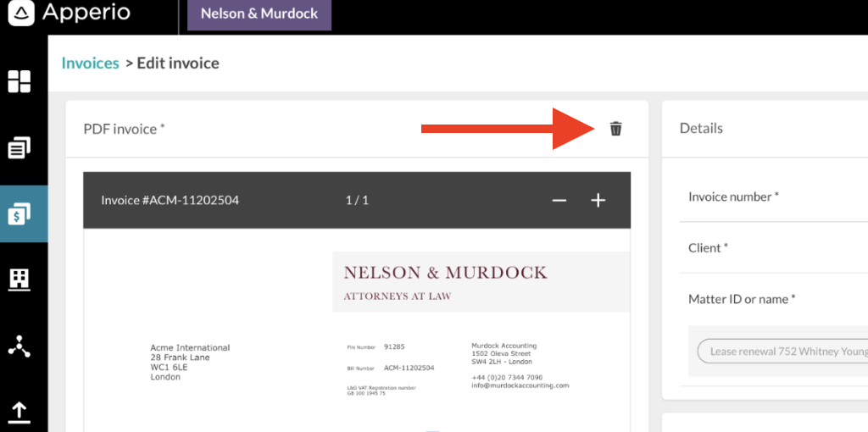Click the Murdock Accounting text in PDF

504,346
